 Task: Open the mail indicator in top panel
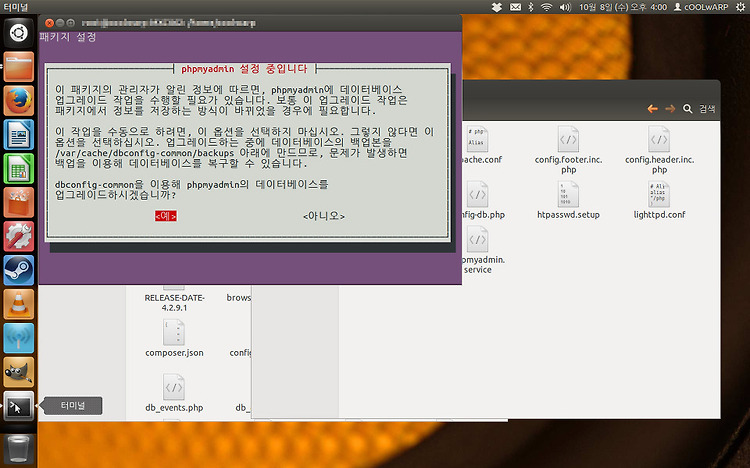pyautogui.click(x=515, y=7)
